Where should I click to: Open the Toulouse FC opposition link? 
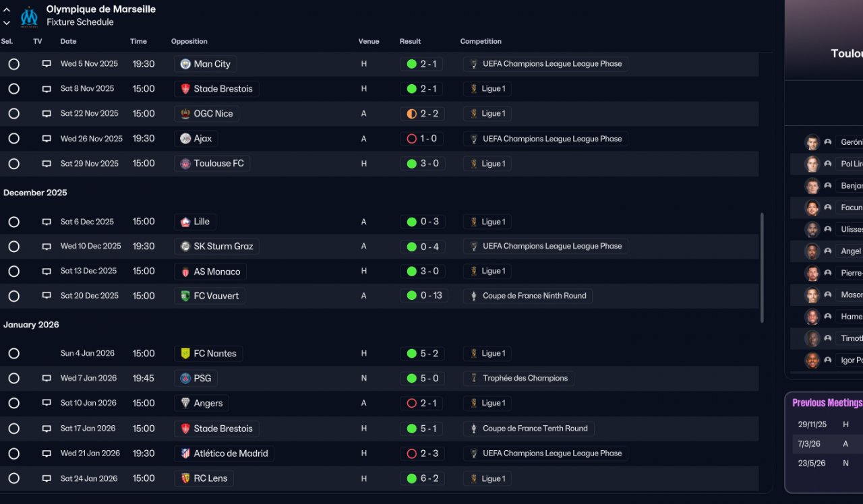pos(218,164)
